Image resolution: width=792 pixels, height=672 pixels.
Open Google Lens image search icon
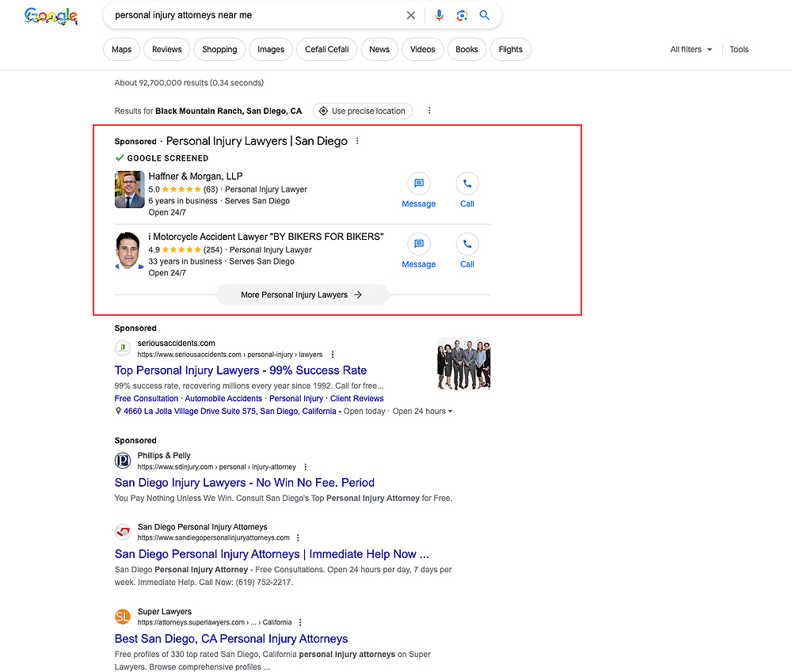462,16
